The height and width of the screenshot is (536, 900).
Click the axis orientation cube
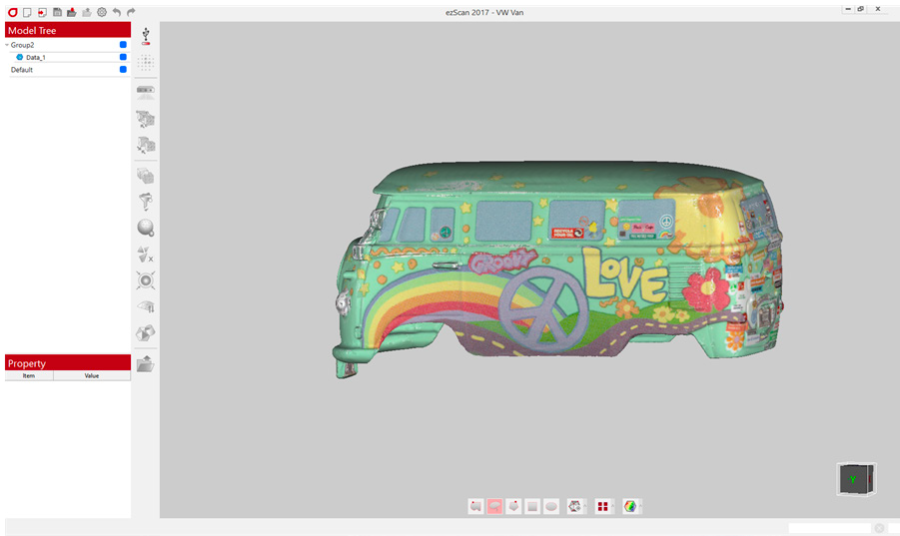856,479
